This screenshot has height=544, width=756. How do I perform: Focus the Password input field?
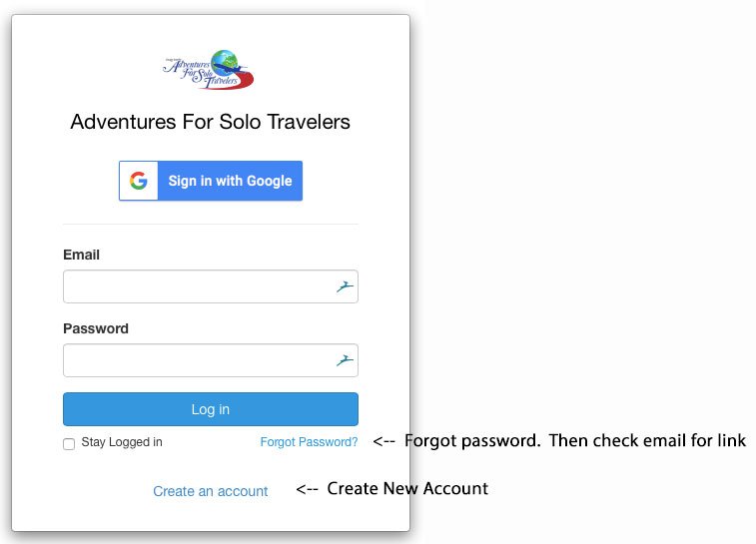coord(211,360)
